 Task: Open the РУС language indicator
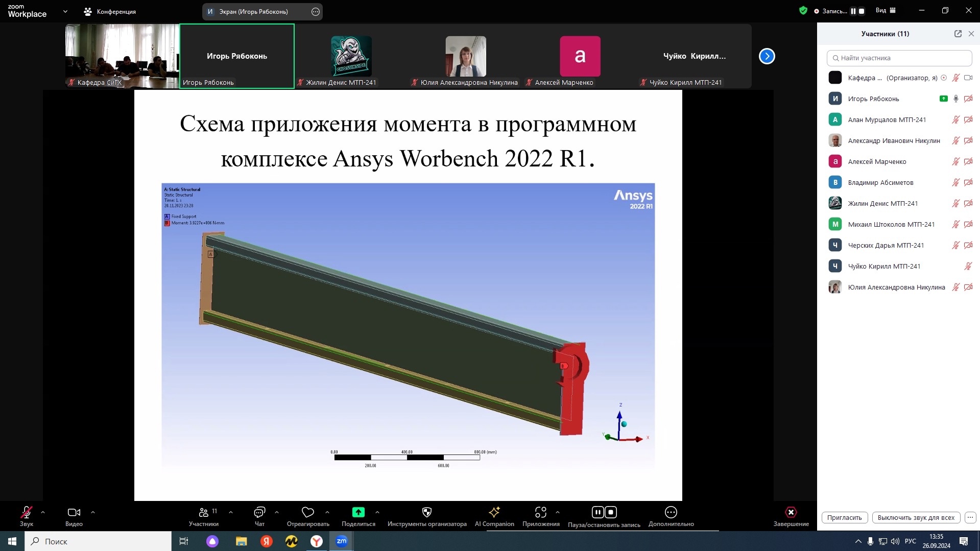click(x=910, y=541)
